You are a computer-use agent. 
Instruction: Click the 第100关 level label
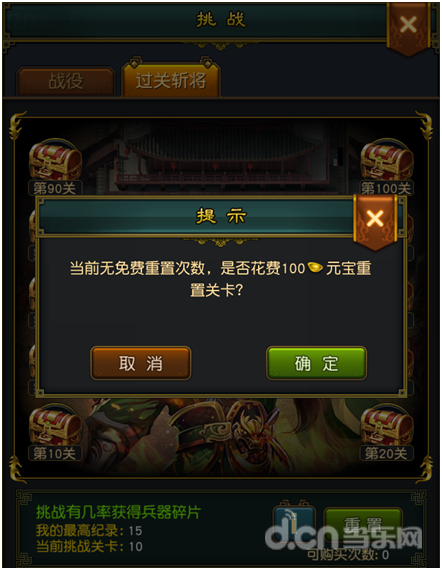coord(386,189)
